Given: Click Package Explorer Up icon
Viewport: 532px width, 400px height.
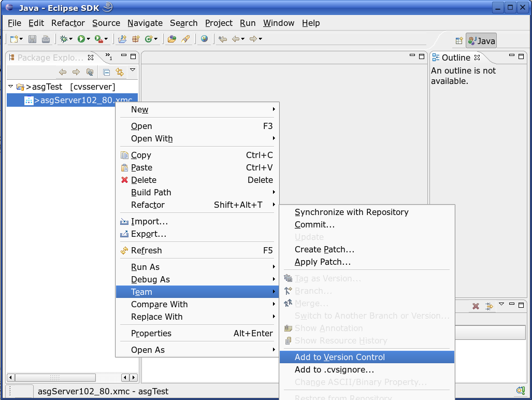Looking at the screenshot, I should [90, 72].
